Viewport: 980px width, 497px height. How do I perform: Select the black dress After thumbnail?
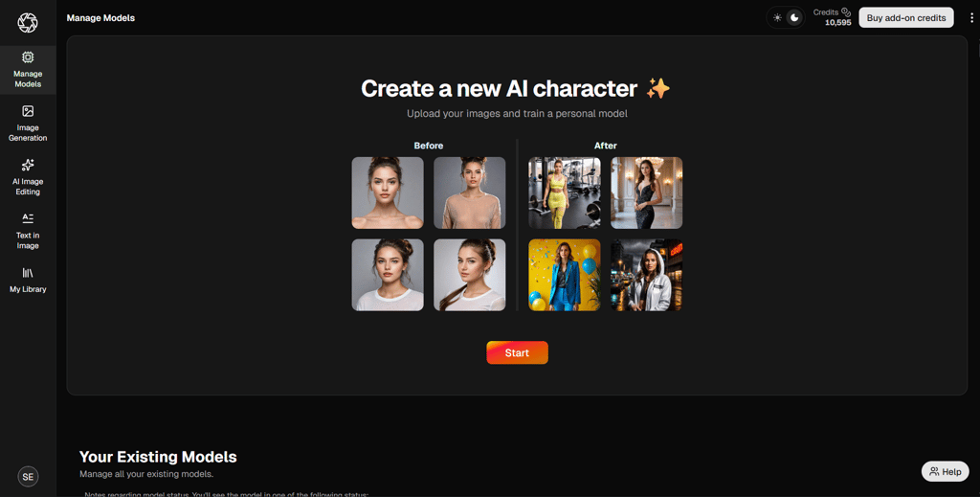click(646, 192)
